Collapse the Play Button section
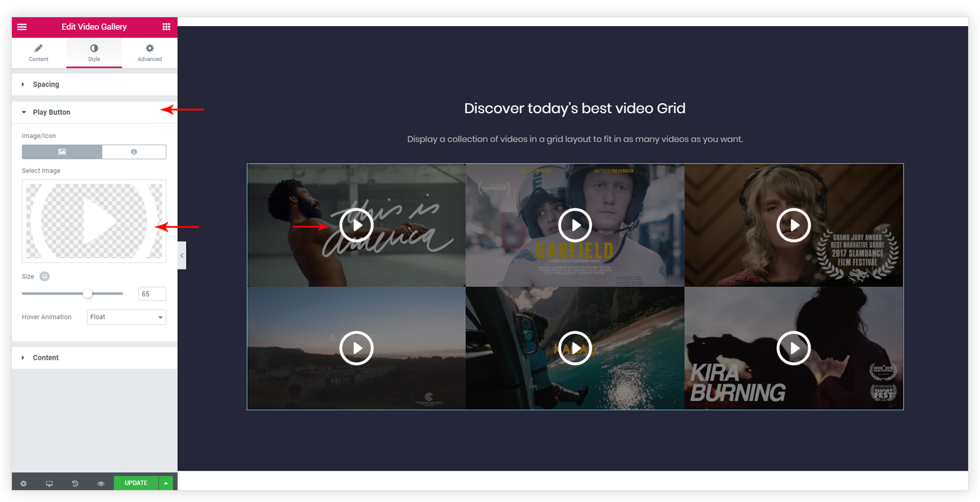 (x=95, y=112)
